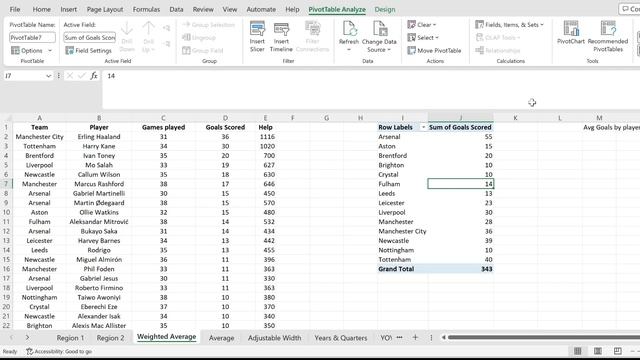The width and height of the screenshot is (640, 360).
Task: Open the Data ribbon tab
Action: point(176,9)
